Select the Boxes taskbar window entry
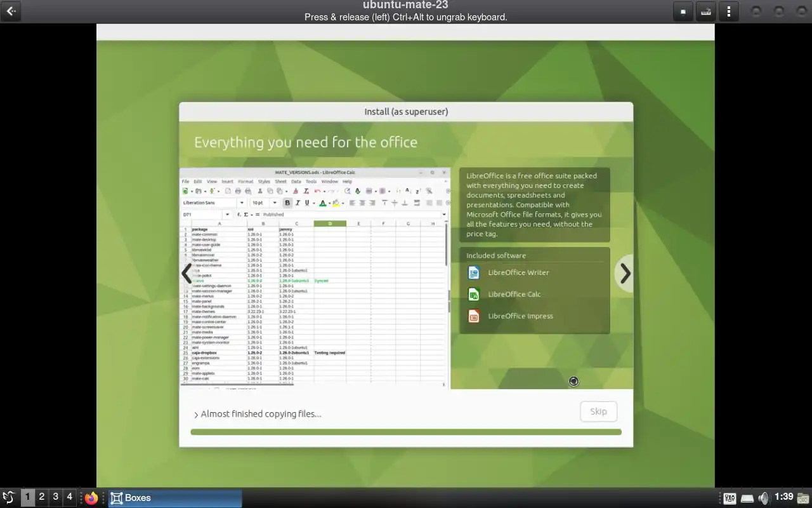This screenshot has height=508, width=812. [175, 498]
